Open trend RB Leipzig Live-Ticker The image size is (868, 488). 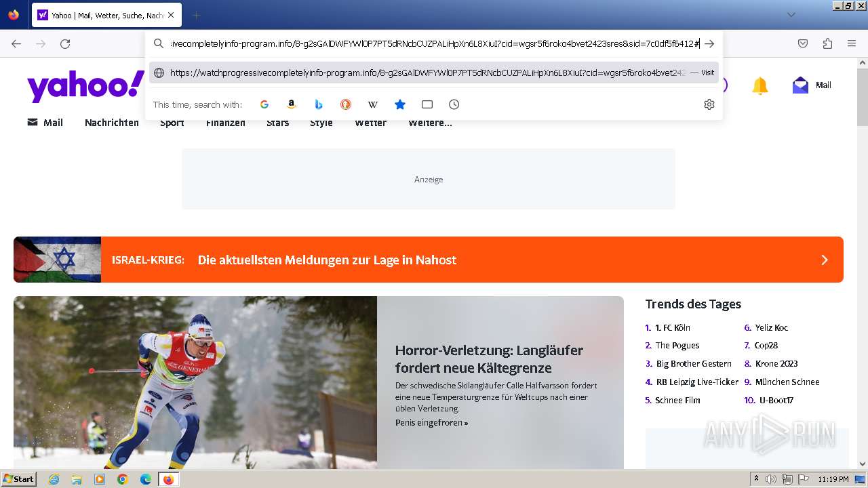click(697, 382)
